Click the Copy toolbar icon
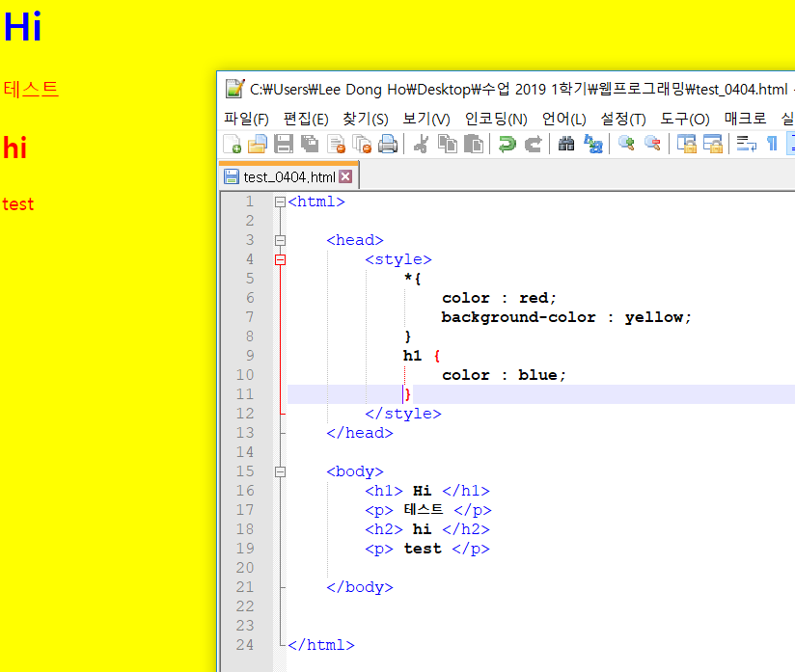The image size is (795, 672). pos(448,144)
